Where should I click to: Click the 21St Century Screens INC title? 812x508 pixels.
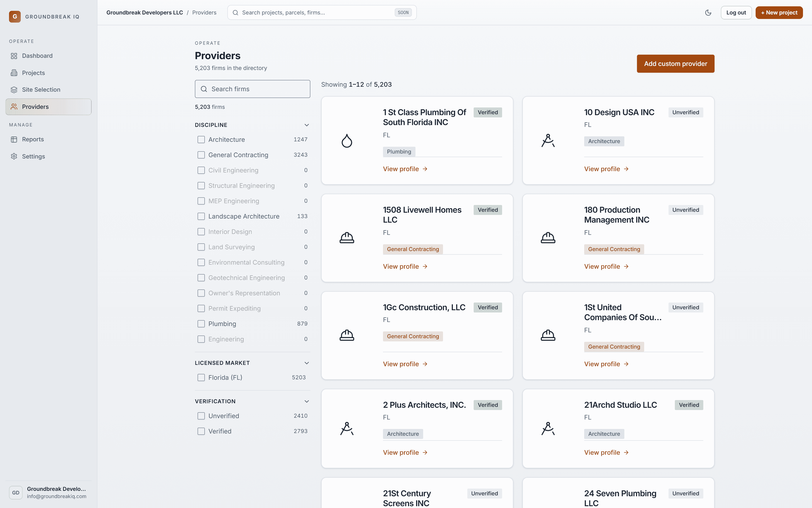pos(407,498)
